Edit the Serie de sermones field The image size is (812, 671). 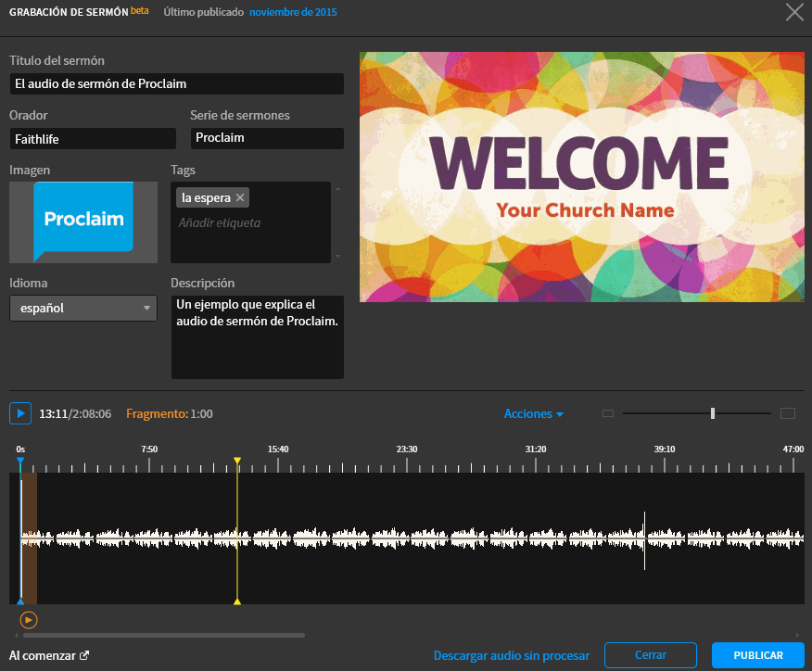click(267, 138)
